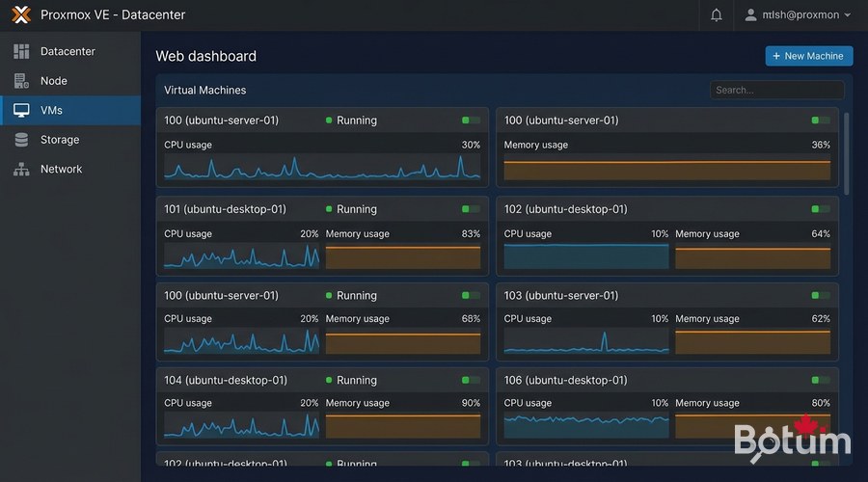Toggle the switch on 106 ubuntu-desktop-01 card
The image size is (868, 482).
(x=821, y=380)
